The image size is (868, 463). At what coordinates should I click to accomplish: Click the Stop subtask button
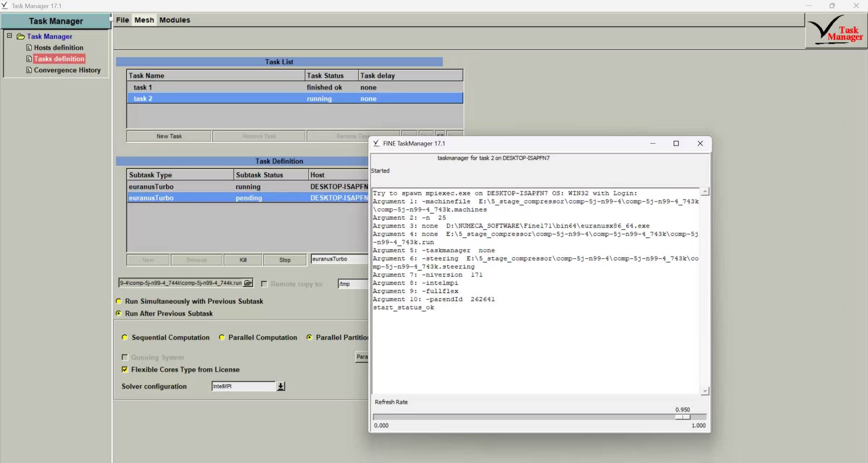(285, 260)
